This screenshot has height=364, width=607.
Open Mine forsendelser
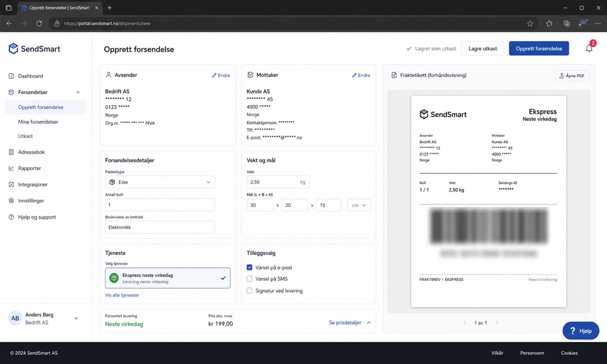pyautogui.click(x=38, y=122)
